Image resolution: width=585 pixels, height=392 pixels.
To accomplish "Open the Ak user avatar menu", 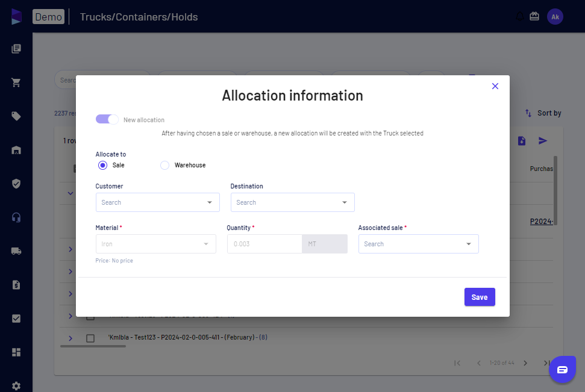I will tap(555, 17).
